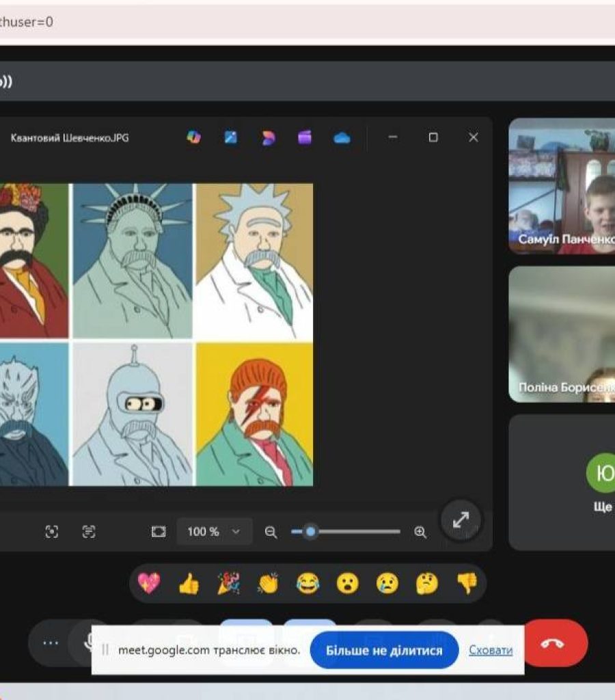Image resolution: width=615 pixels, height=700 pixels.
Task: Open Designer icon in Photos title bar
Action: pos(268,137)
